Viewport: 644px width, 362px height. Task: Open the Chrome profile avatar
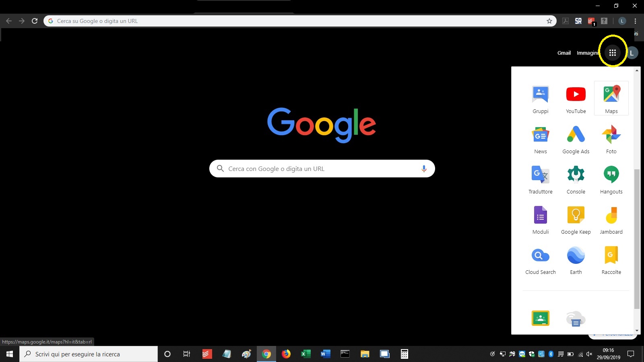[622, 21]
